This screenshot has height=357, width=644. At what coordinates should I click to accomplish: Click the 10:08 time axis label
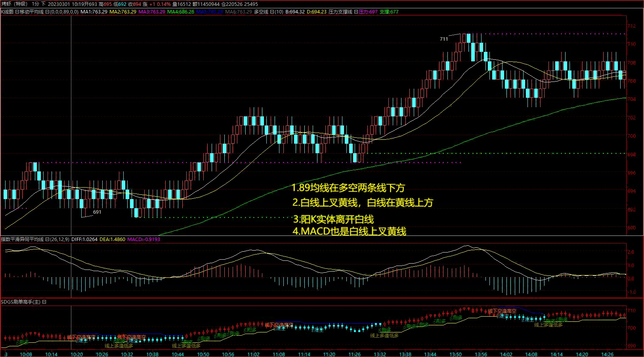[x=26, y=354]
